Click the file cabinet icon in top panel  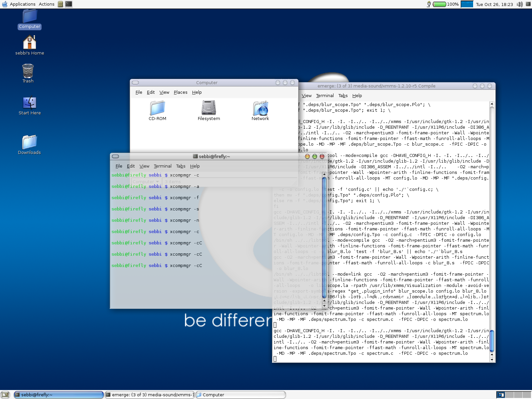point(60,4)
